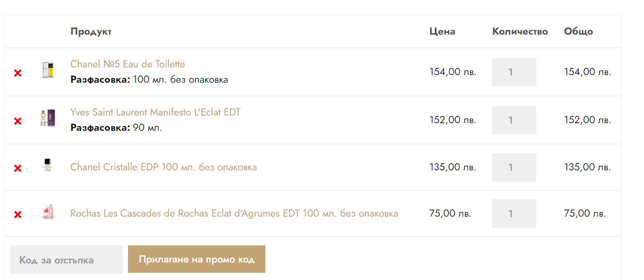The height and width of the screenshot is (280, 644).
Task: Click the Chanel Cristalle product thumbnail
Action: pos(47,165)
